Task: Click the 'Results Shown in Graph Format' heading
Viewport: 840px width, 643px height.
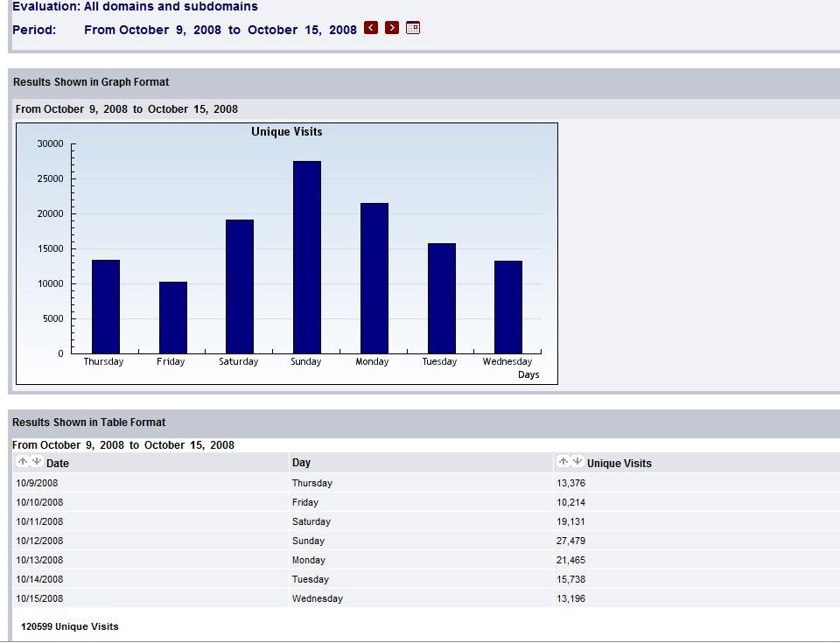Action: (91, 82)
